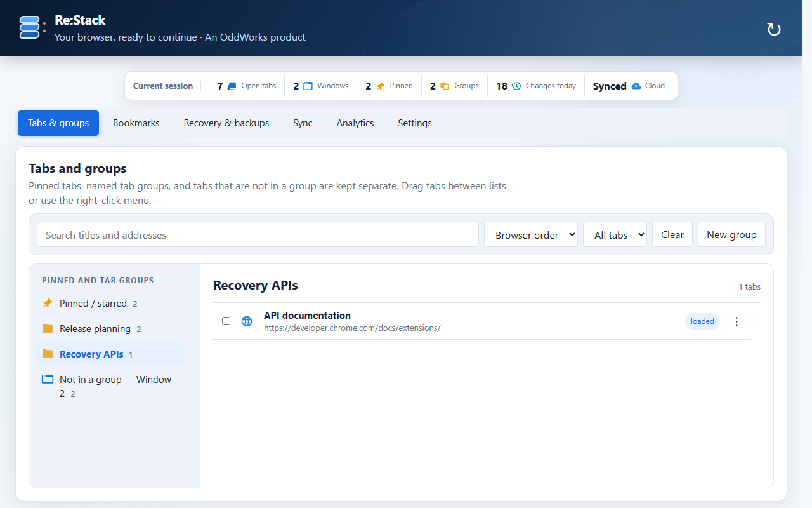Click the Recovery APIs panel heading
The height and width of the screenshot is (508, 812).
(256, 285)
